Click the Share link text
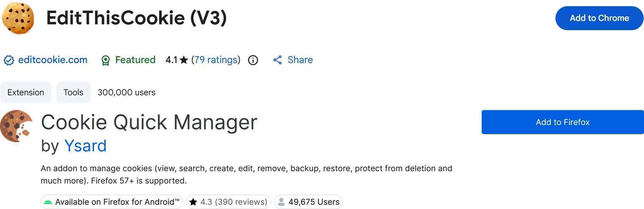The height and width of the screenshot is (209, 644). pyautogui.click(x=300, y=60)
